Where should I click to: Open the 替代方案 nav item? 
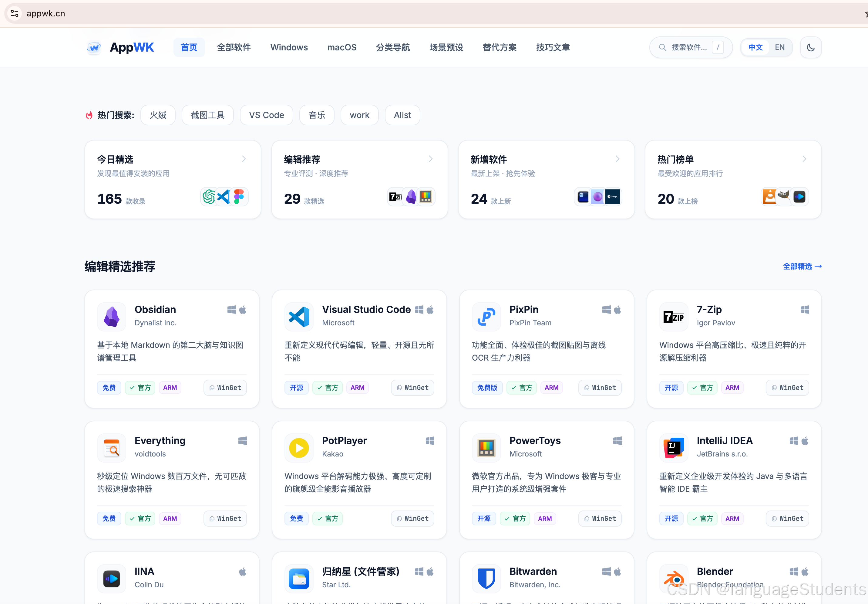point(500,47)
